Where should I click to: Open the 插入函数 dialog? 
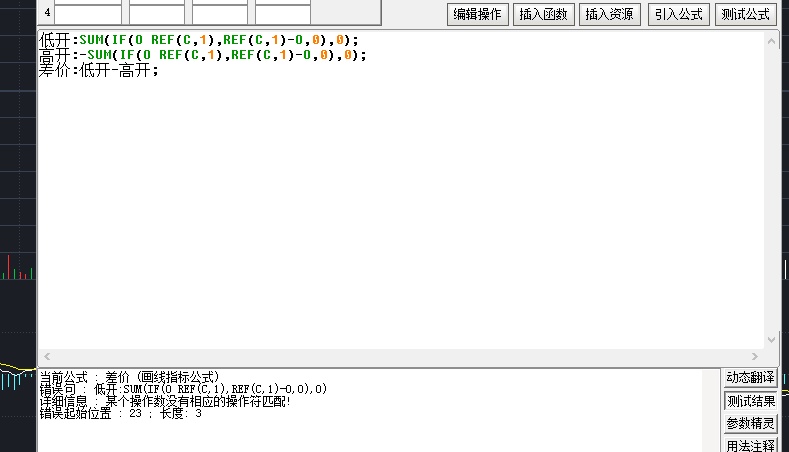tap(543, 14)
